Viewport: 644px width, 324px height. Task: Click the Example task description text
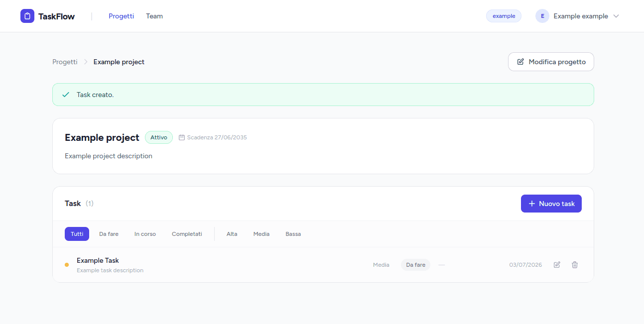coord(110,270)
